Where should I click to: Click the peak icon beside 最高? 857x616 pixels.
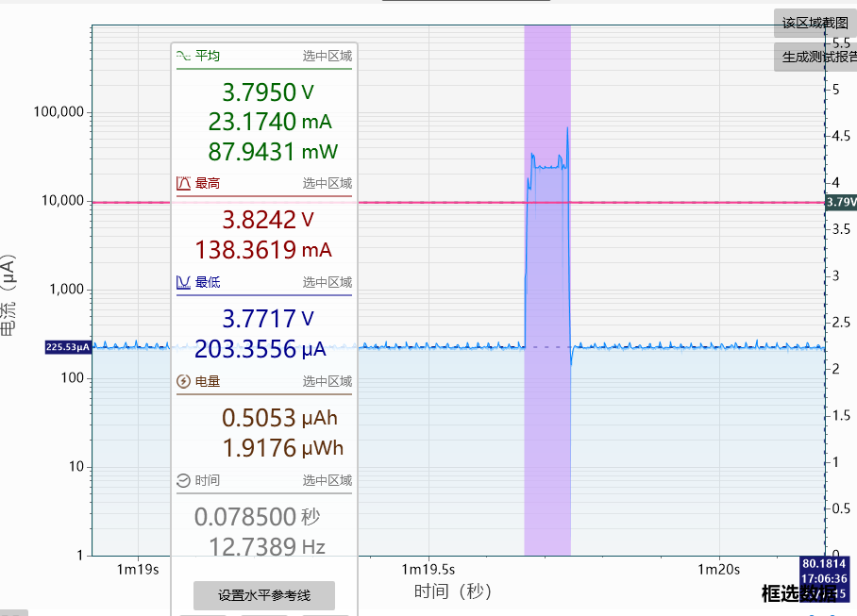[184, 184]
